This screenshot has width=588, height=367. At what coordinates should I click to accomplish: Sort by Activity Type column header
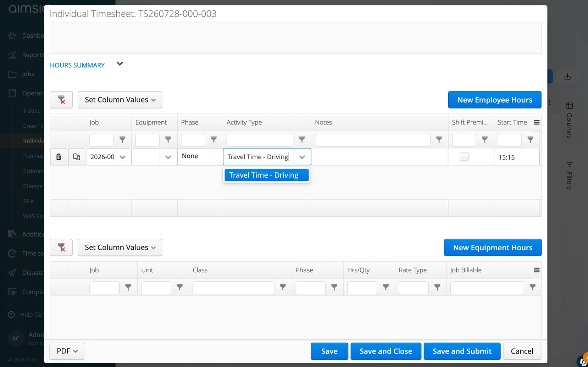(244, 122)
